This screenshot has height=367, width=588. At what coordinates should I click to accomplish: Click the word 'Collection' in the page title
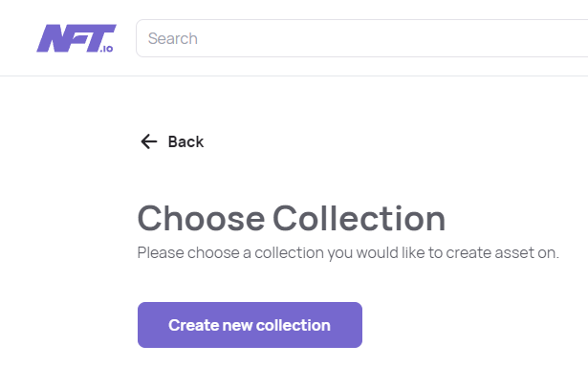click(359, 218)
